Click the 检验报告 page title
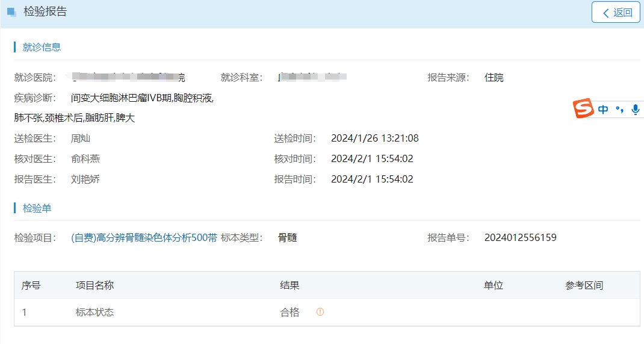 pyautogui.click(x=45, y=11)
